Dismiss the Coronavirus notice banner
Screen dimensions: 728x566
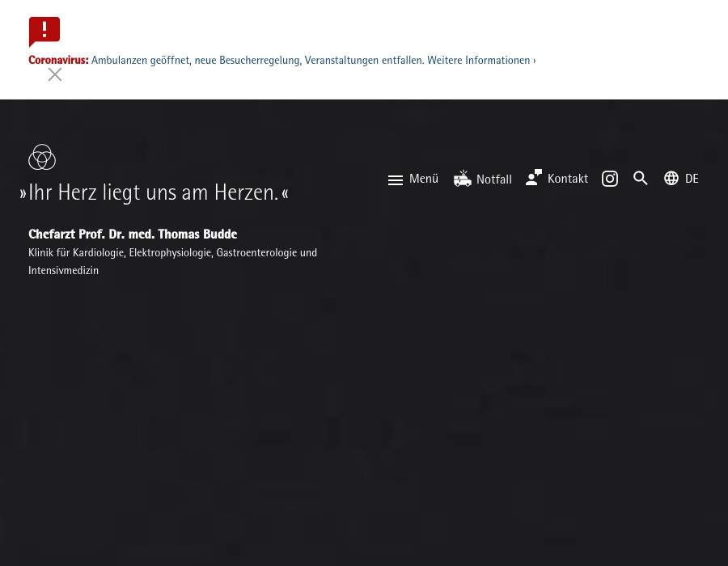pyautogui.click(x=55, y=74)
